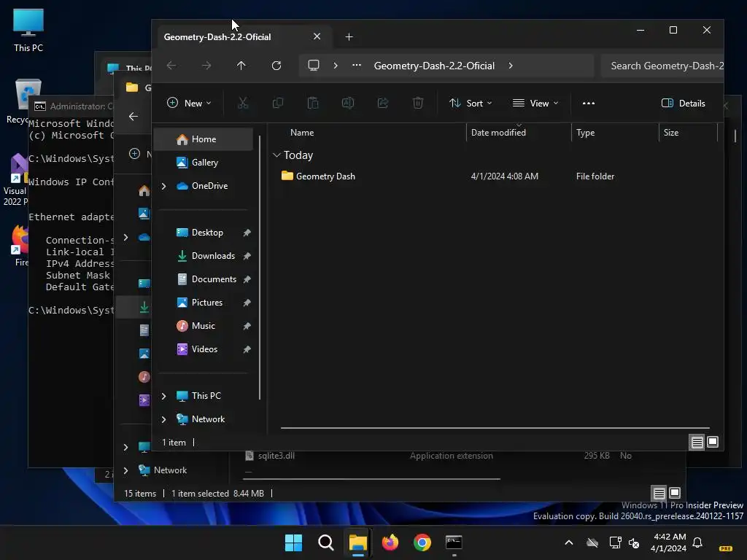Unpin Downloads from quick access
This screenshot has width=747, height=560.
point(247,256)
